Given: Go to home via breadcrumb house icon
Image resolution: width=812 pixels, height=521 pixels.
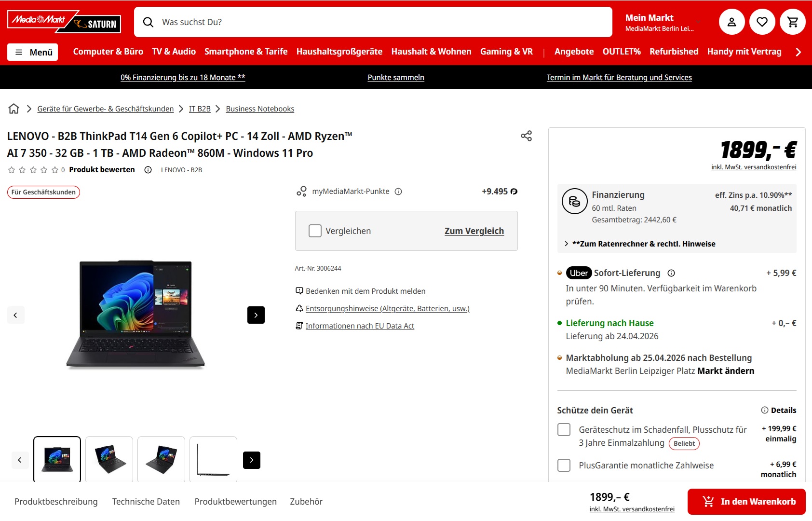Looking at the screenshot, I should point(14,109).
